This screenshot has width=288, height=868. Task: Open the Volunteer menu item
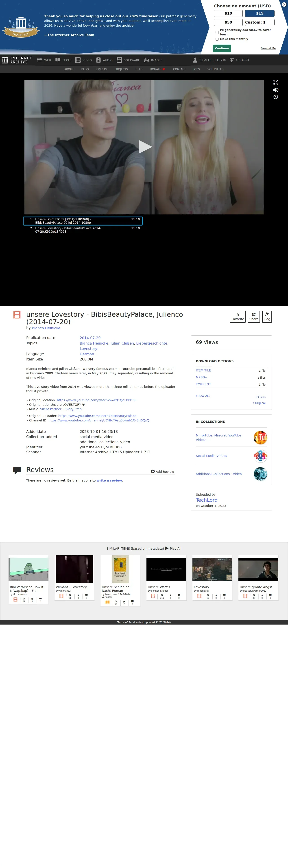(x=216, y=69)
